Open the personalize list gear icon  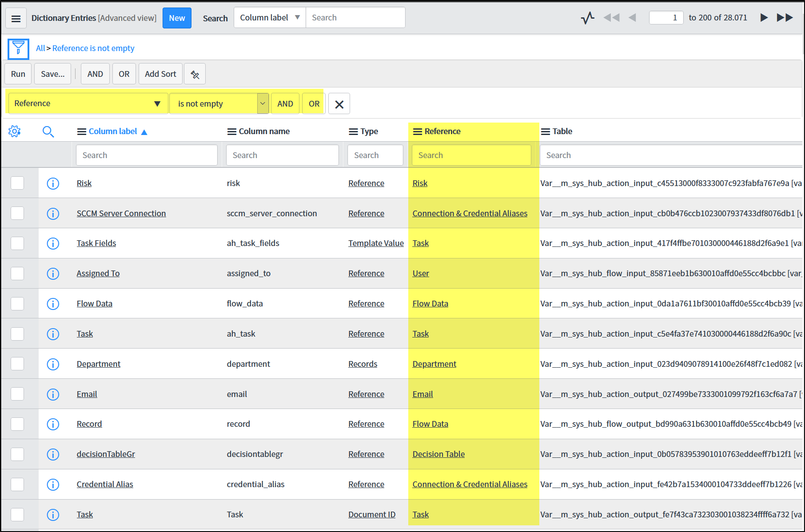(x=15, y=131)
